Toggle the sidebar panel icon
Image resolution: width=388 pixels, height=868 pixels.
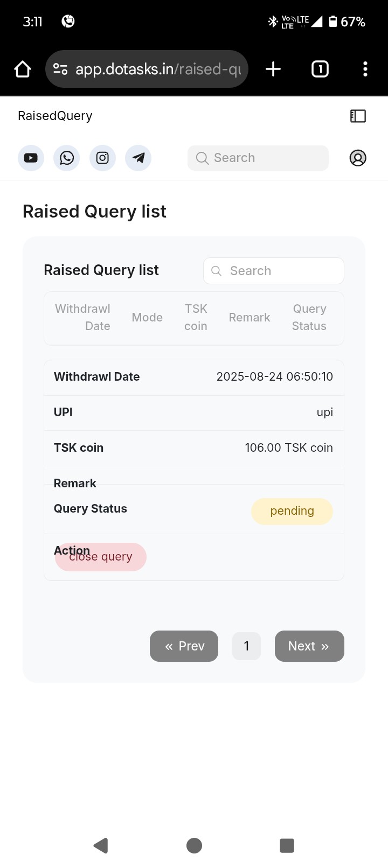(358, 116)
